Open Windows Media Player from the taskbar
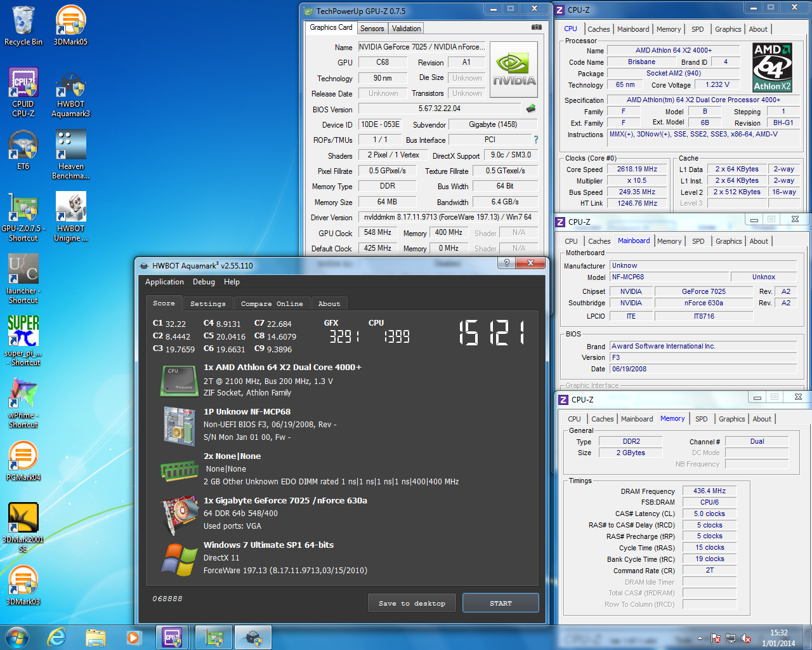This screenshot has height=650, width=812. (x=133, y=637)
